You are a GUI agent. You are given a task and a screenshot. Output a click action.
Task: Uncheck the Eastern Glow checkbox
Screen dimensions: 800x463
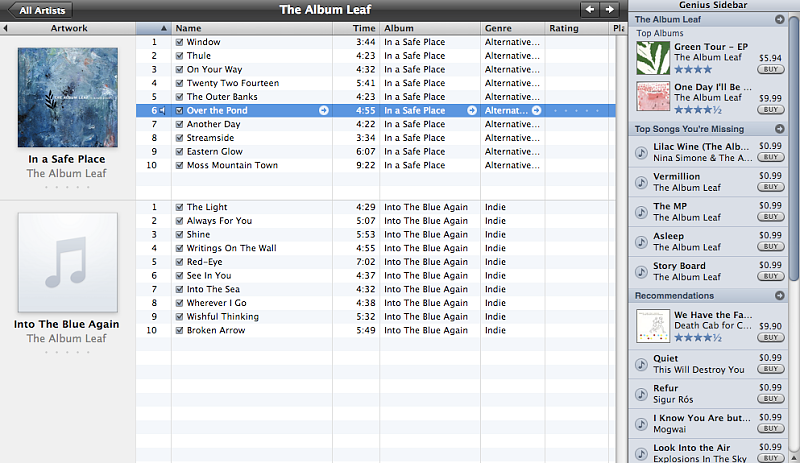[179, 152]
